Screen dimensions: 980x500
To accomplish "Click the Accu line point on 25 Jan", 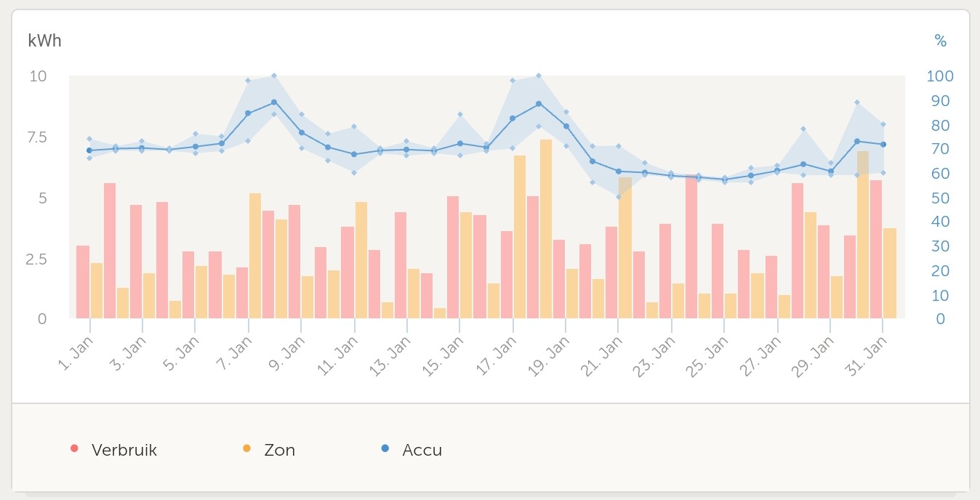I will pyautogui.click(x=724, y=180).
